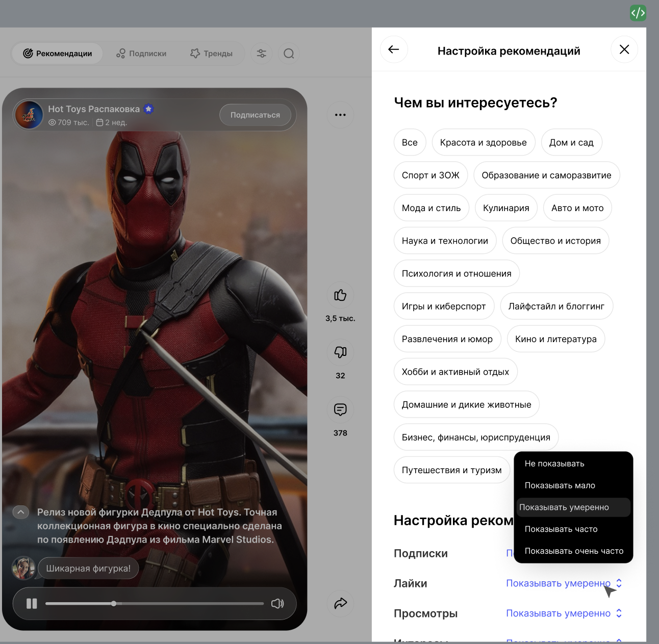This screenshot has width=659, height=644.
Task: Close the recommendation settings panel
Action: [624, 49]
